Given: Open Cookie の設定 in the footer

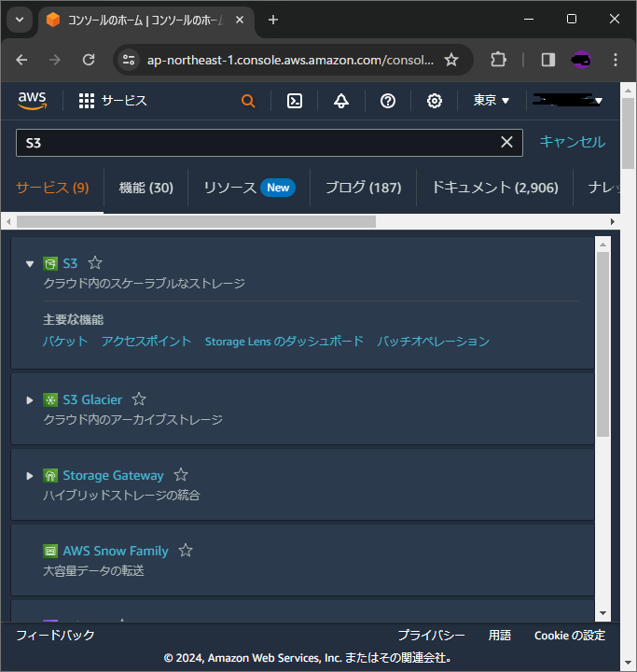Looking at the screenshot, I should [x=570, y=636].
